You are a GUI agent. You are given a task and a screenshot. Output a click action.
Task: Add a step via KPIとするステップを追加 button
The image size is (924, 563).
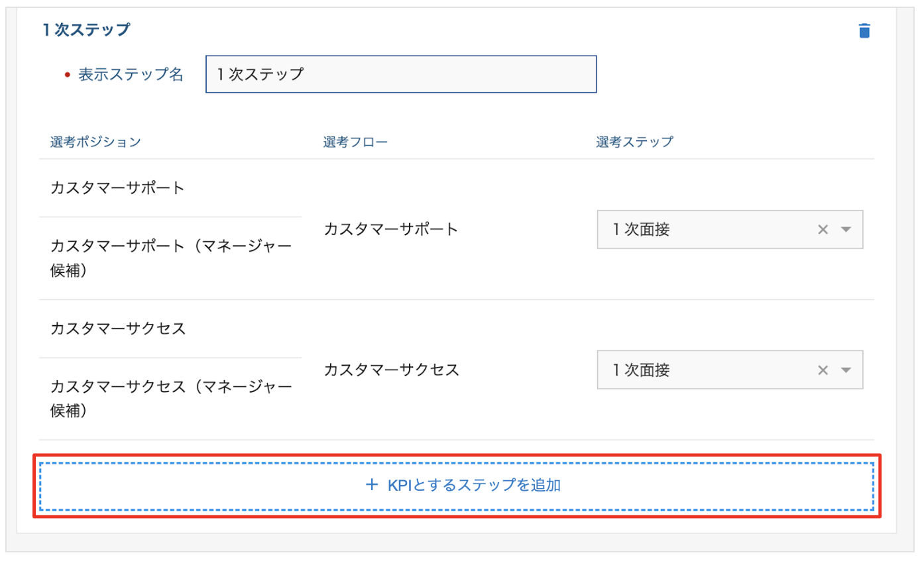pyautogui.click(x=457, y=486)
